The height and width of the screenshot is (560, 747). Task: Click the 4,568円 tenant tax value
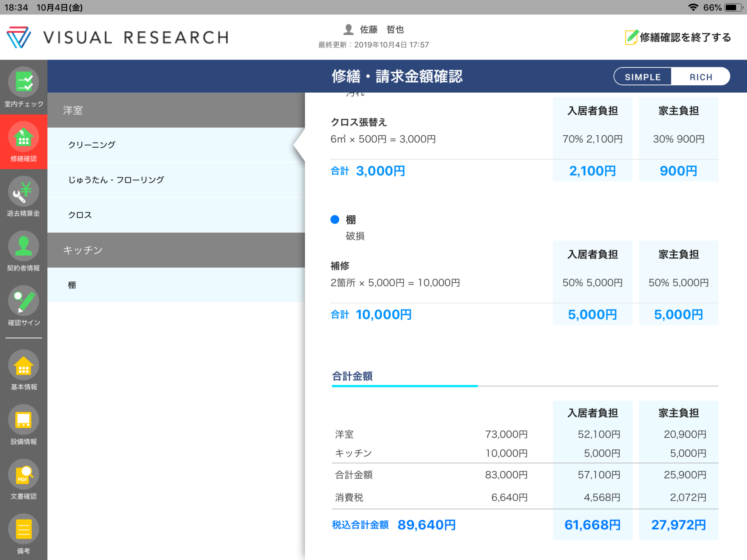pyautogui.click(x=602, y=497)
